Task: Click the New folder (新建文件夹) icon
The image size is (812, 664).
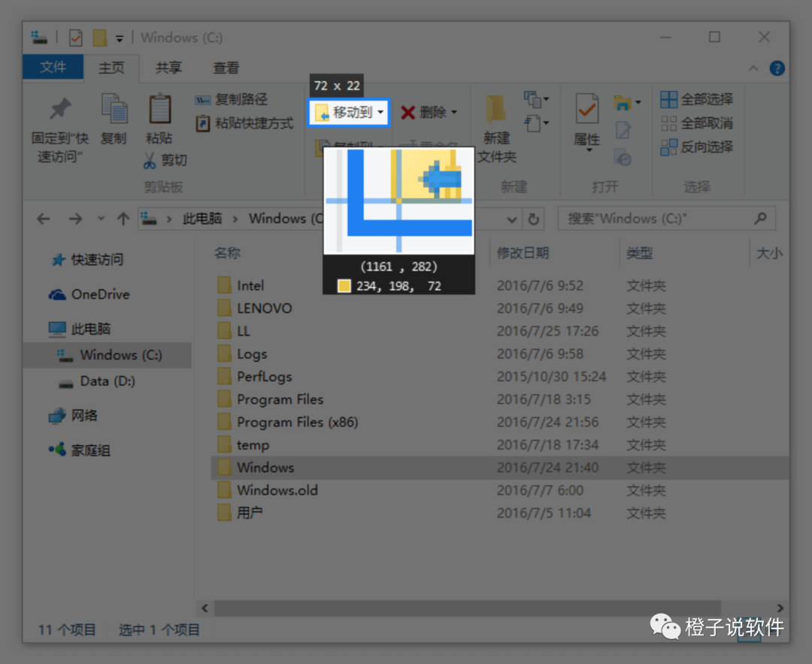Action: pos(496,110)
